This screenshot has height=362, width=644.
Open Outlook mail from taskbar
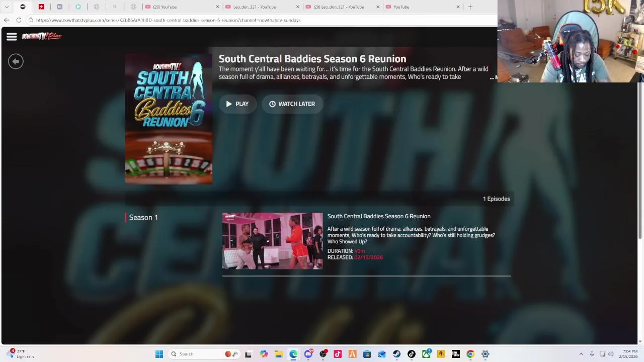(x=382, y=354)
